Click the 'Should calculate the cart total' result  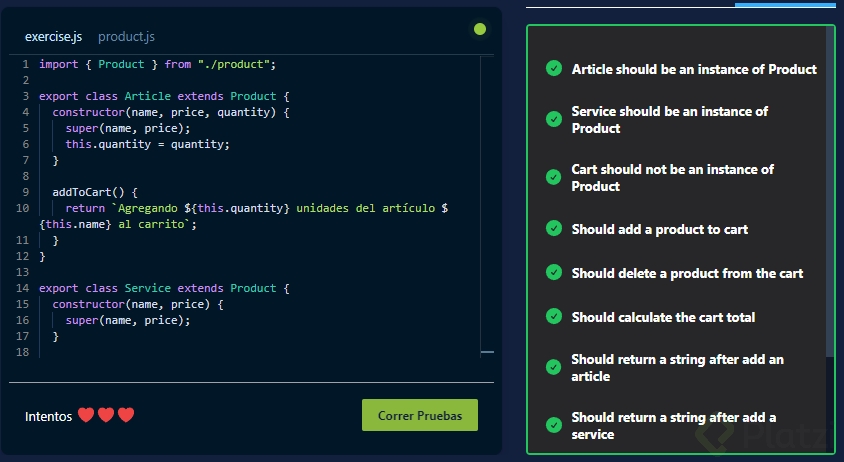pyautogui.click(x=663, y=317)
